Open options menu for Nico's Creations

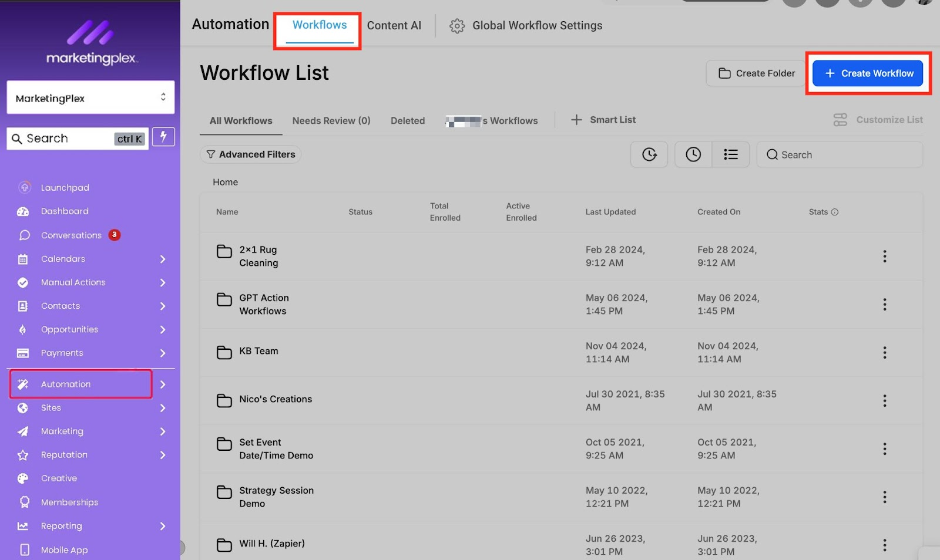[884, 400]
